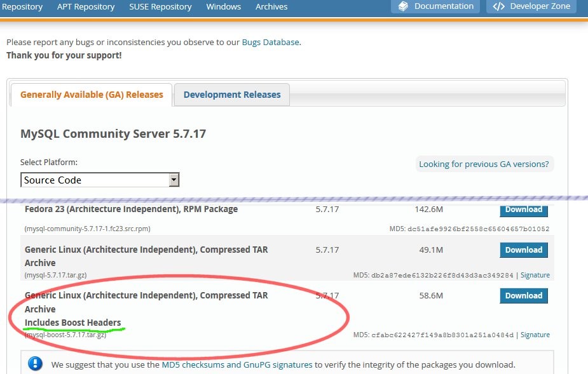The width and height of the screenshot is (588, 374).
Task: Follow MD5 checksums and GnuPG signatures link
Action: tap(236, 364)
